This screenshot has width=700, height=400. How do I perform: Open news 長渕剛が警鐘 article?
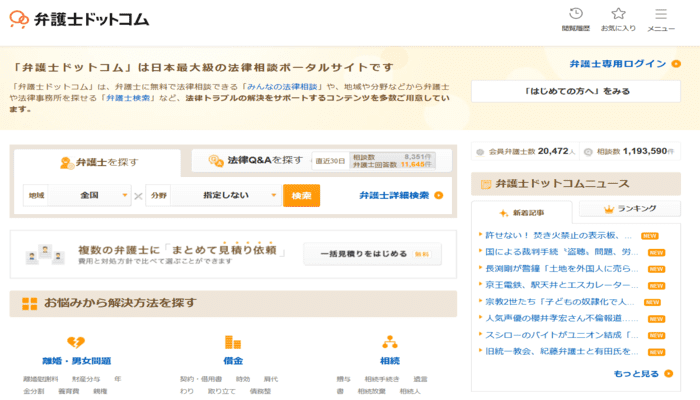(x=562, y=268)
